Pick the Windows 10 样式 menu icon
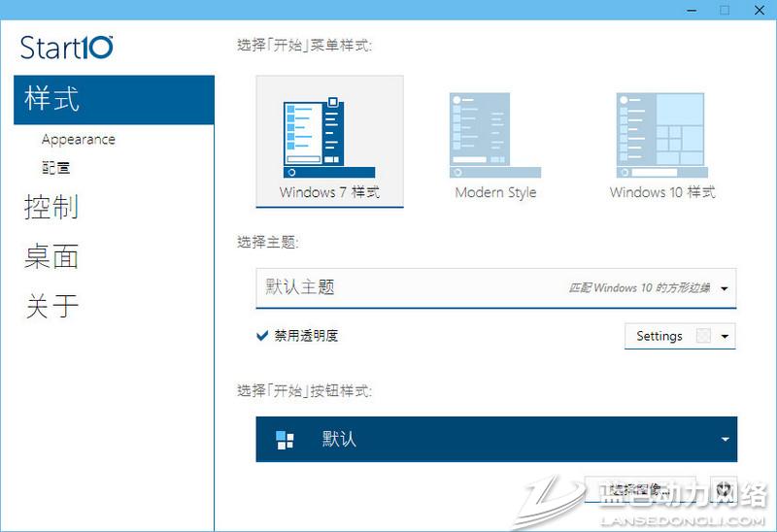This screenshot has height=532, width=777. pos(659,135)
